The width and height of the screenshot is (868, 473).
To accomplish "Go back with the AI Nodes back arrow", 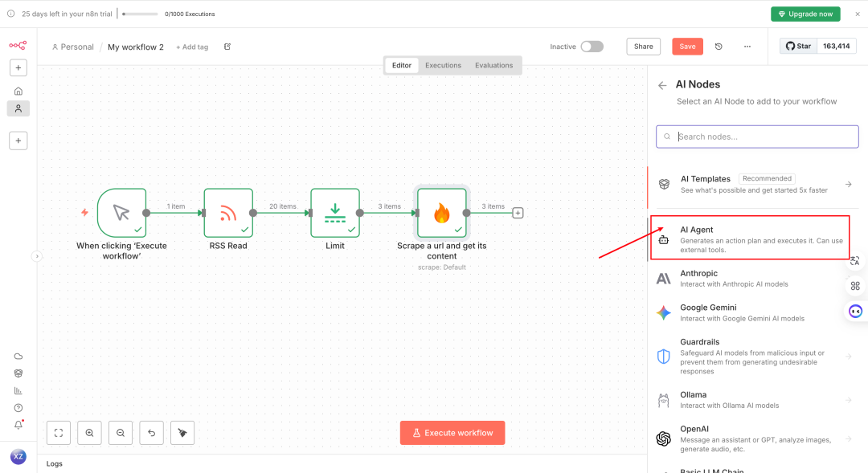I will 662,85.
